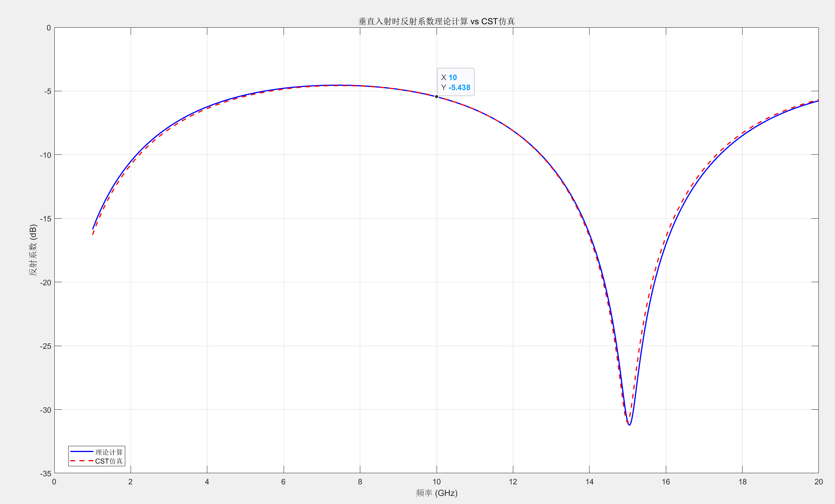This screenshot has height=504, width=835.
Task: Click the y-axis label 反射系数 (dB)
Action: coord(33,250)
